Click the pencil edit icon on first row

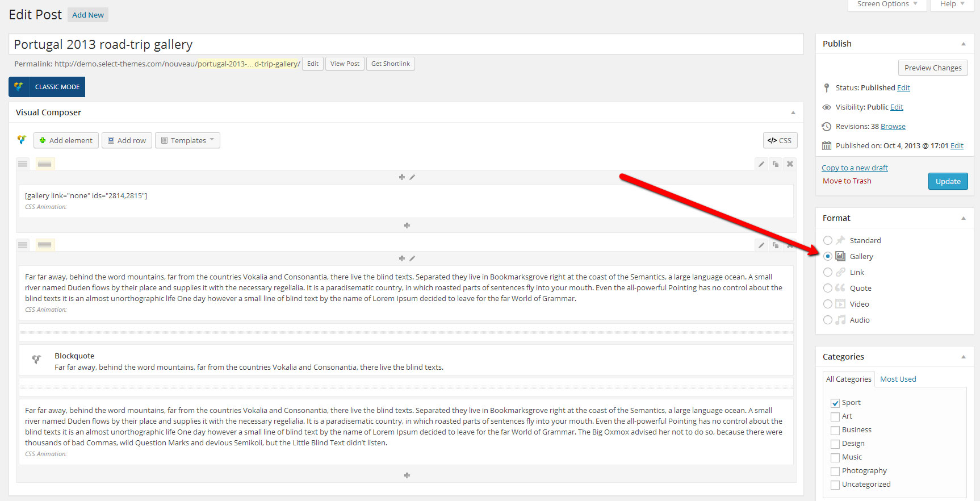point(761,164)
